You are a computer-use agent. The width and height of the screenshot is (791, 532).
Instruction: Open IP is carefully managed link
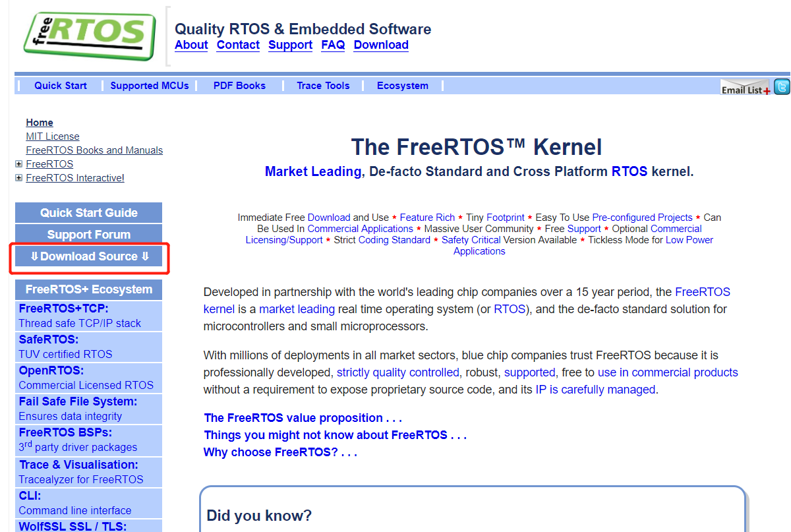tap(595, 390)
